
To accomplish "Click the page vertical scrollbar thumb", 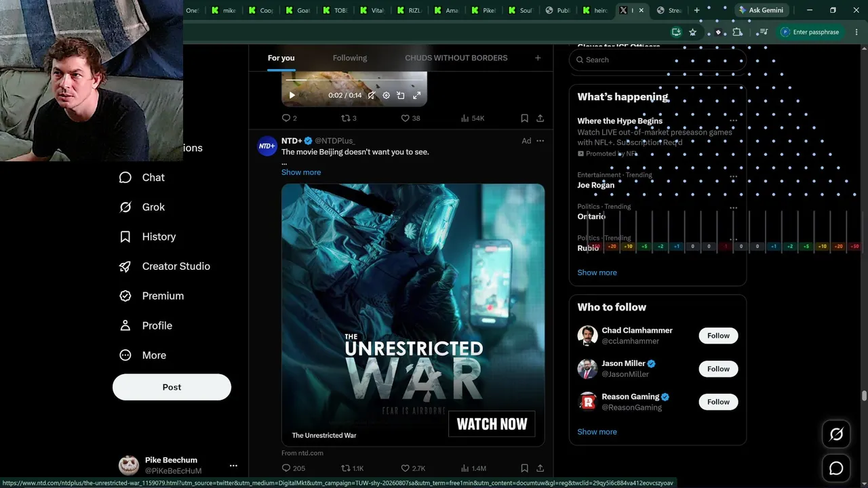I will tap(864, 396).
